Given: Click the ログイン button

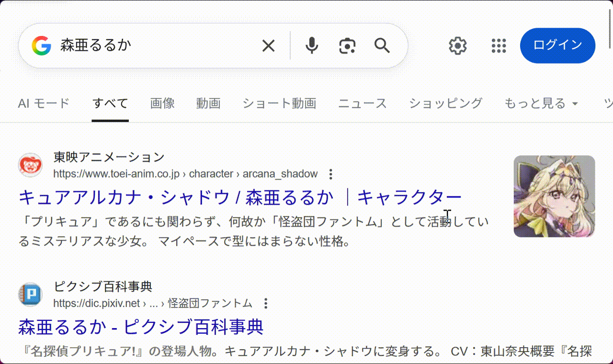Looking at the screenshot, I should pyautogui.click(x=557, y=46).
